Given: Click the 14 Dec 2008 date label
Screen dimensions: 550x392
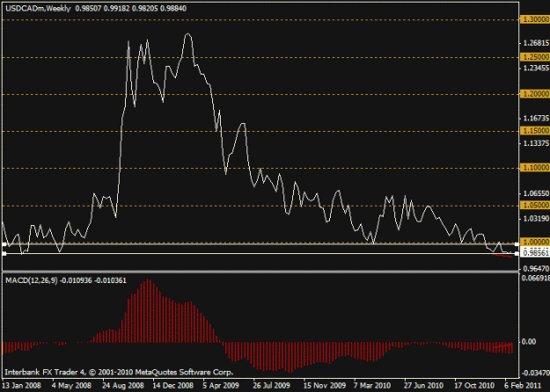Looking at the screenshot, I should pos(173,386).
